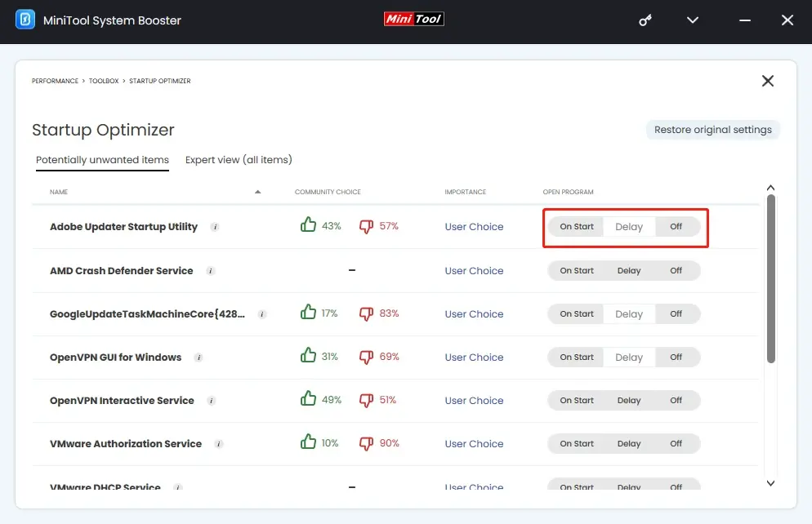812x524 pixels.
Task: Click User Choice for GoogleUpdateTaskMachineCore
Action: (x=474, y=314)
